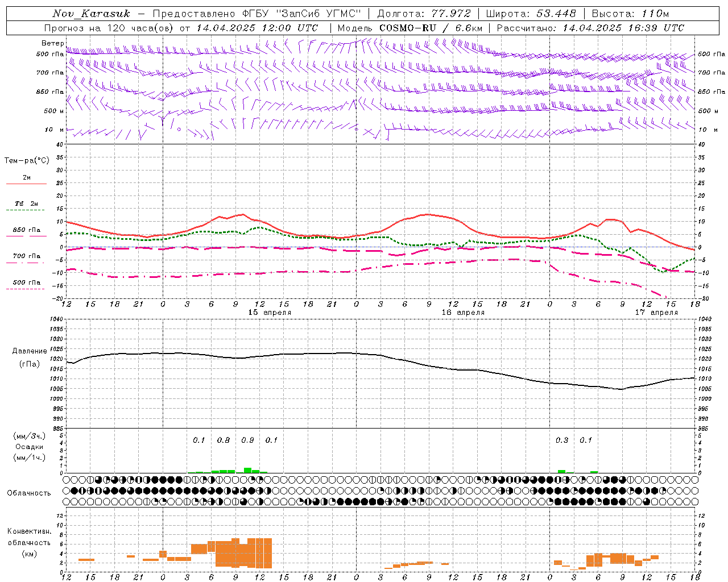This screenshot has width=728, height=582.
Task: Click the 'Давление' pressure label
Action: pyautogui.click(x=30, y=351)
